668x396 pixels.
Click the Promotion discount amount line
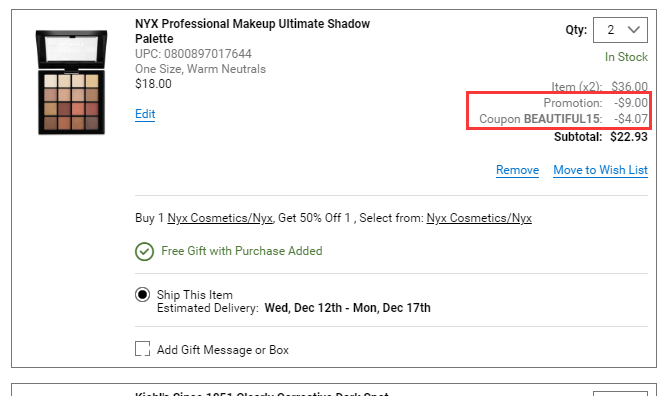point(595,103)
